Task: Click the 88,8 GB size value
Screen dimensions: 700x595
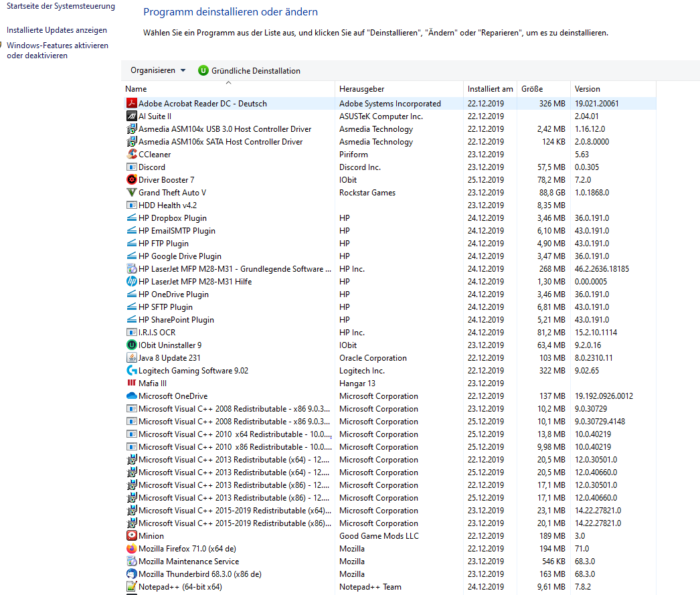Action: (x=552, y=192)
